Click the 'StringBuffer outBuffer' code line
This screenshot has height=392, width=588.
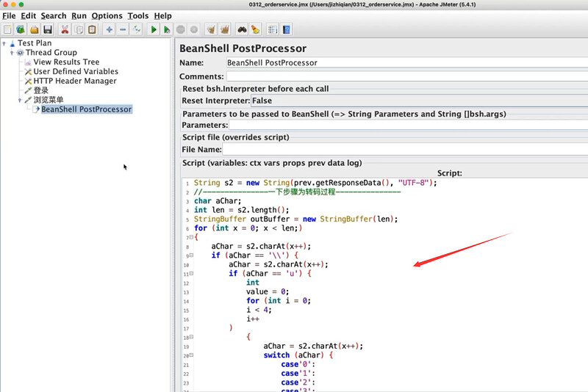coord(296,219)
